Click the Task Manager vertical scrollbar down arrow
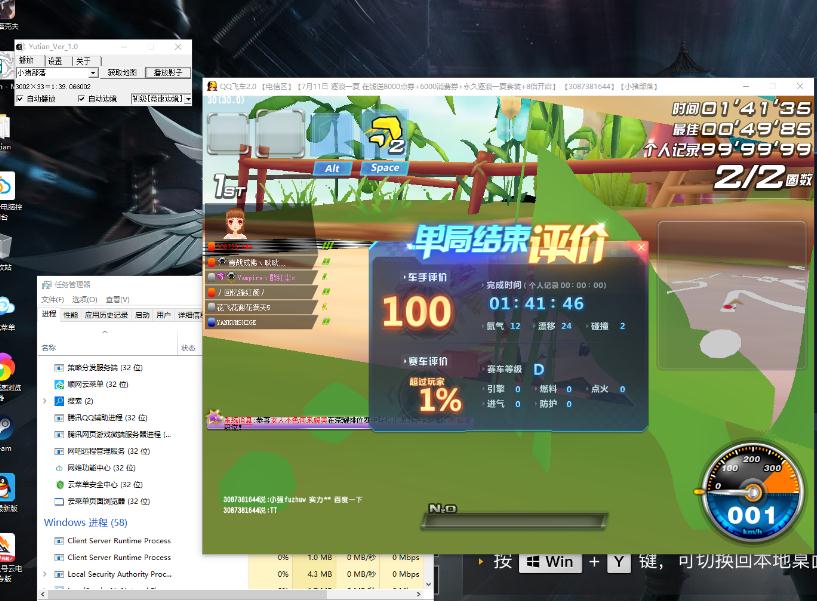Image resolution: width=817 pixels, height=601 pixels. pyautogui.click(x=429, y=584)
